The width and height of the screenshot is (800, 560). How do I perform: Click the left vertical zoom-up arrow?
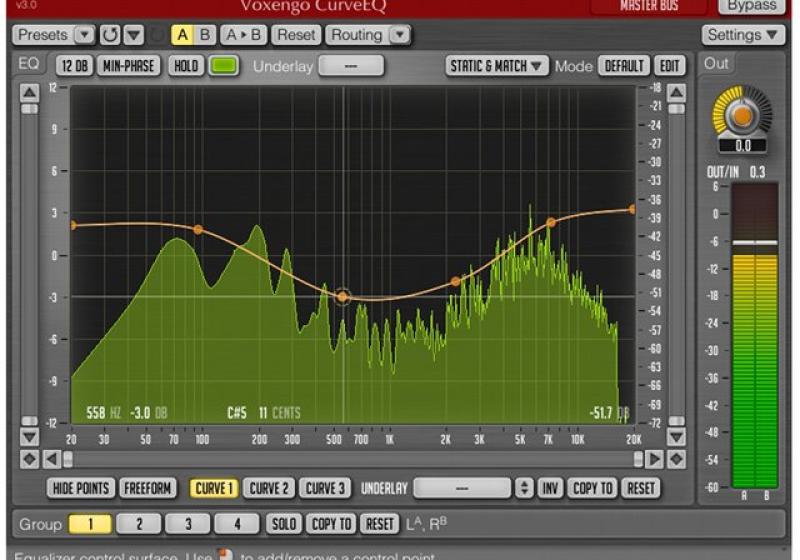pos(30,92)
